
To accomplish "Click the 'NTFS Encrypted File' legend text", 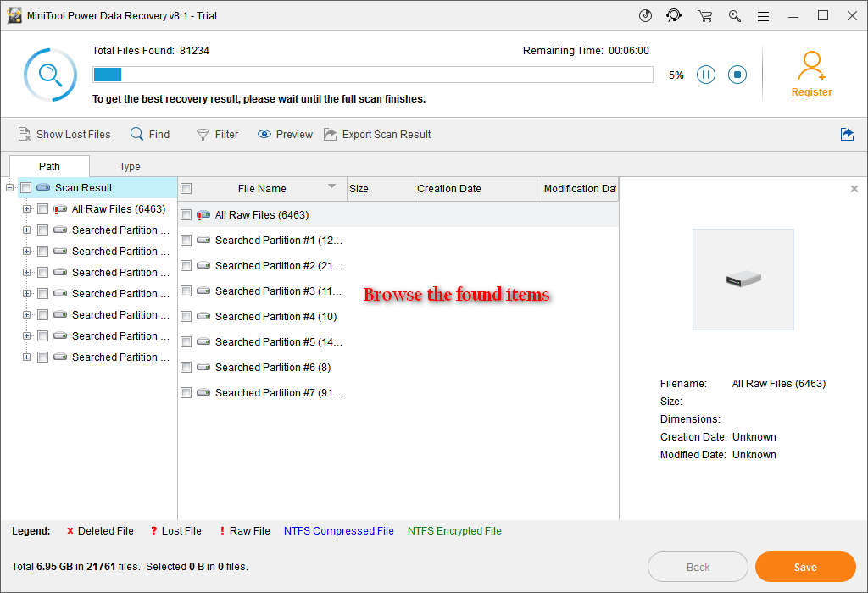I will point(454,531).
